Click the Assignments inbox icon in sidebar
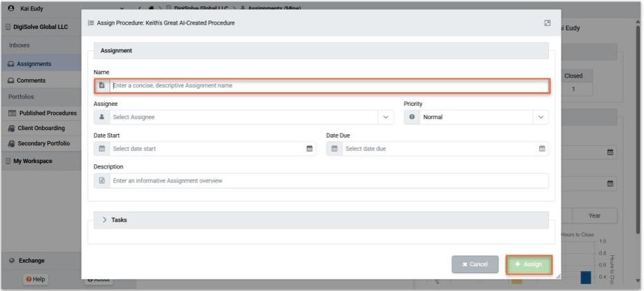The width and height of the screenshot is (644, 291). (x=11, y=64)
